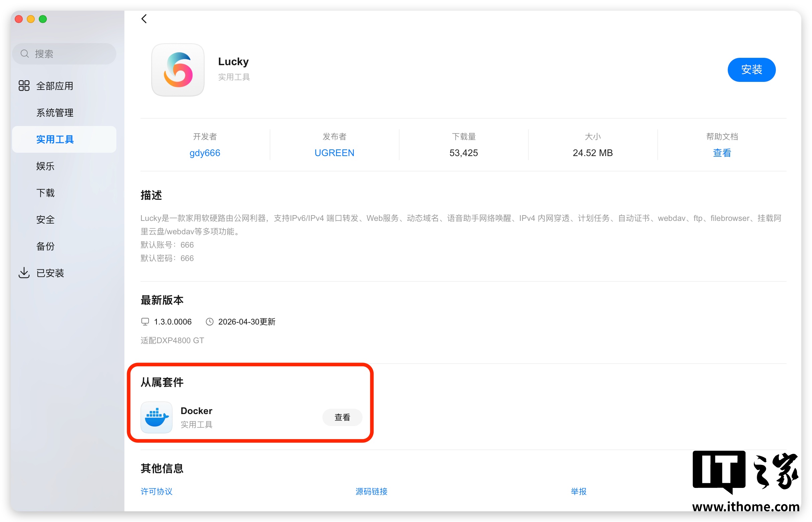Click the Lucky app icon
The image size is (812, 522).
tap(178, 70)
